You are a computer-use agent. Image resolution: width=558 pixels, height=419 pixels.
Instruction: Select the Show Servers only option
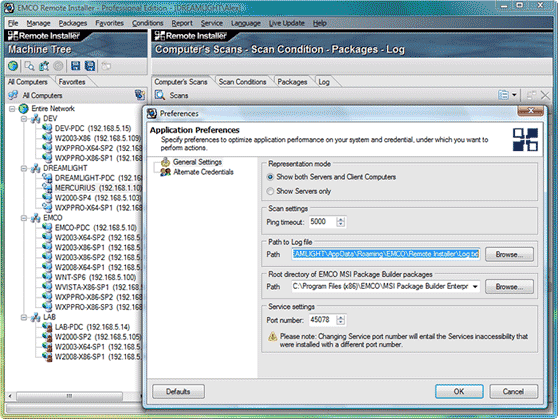point(270,191)
